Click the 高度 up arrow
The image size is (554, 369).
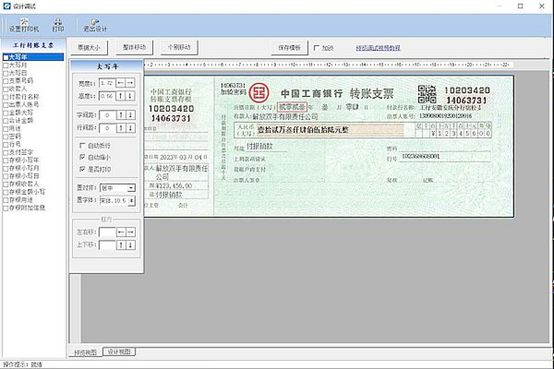click(121, 96)
